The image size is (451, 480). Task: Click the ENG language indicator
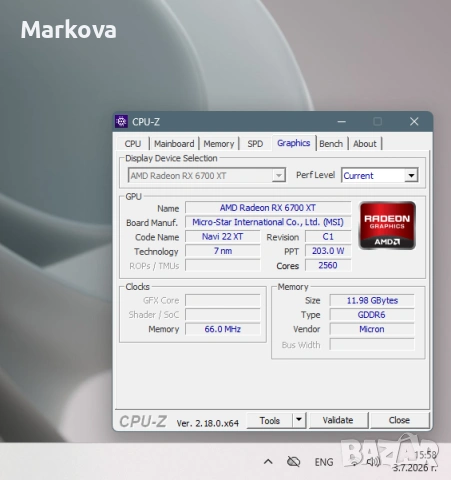click(324, 462)
